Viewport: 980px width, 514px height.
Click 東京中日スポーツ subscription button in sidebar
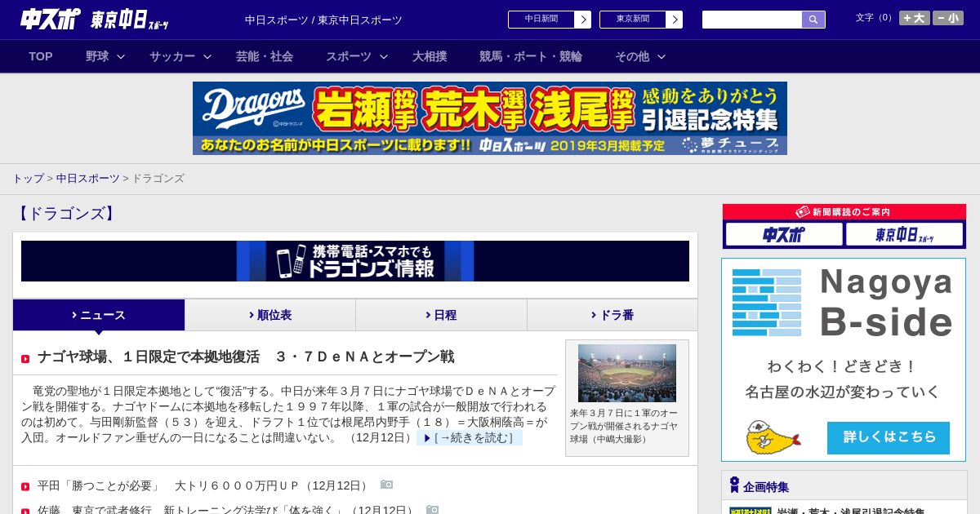[x=904, y=235]
